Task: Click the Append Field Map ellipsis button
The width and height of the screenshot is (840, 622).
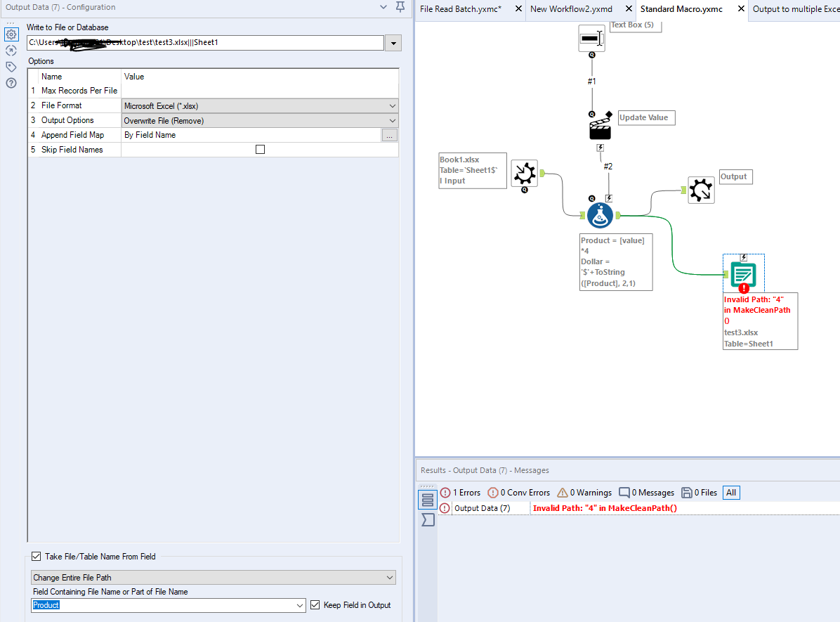Action: [x=390, y=135]
